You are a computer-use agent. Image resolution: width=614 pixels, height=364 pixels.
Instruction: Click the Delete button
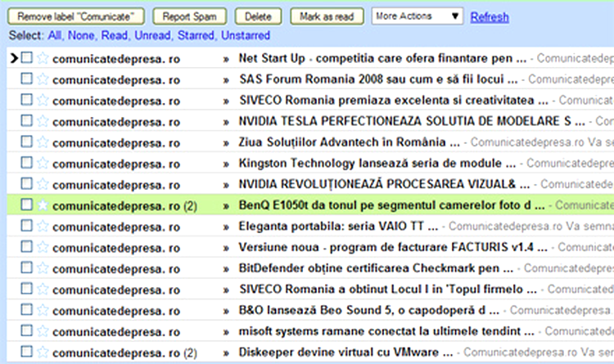coord(258,16)
